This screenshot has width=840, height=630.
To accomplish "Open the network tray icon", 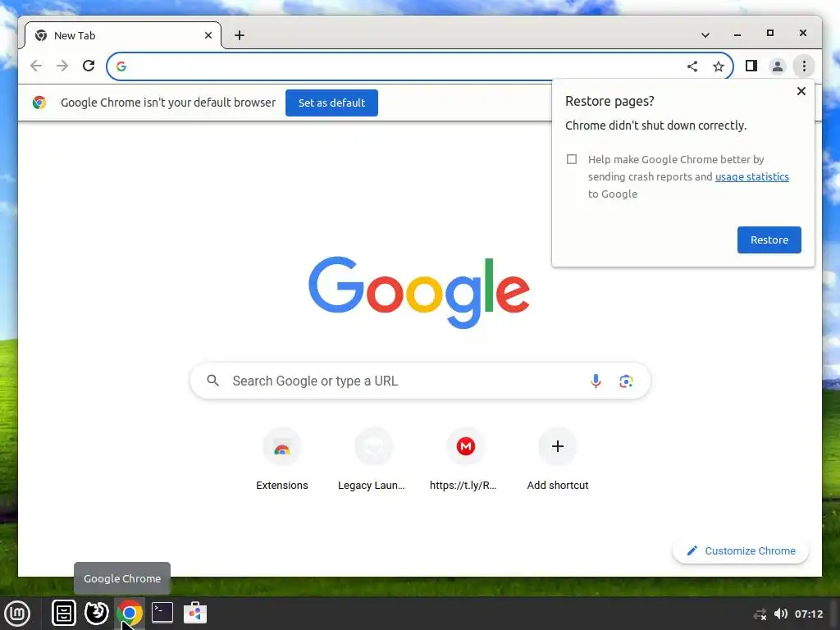I will pyautogui.click(x=760, y=614).
